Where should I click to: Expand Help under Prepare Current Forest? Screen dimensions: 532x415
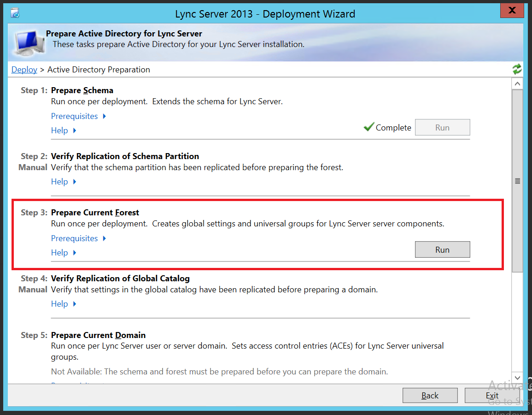[64, 253]
